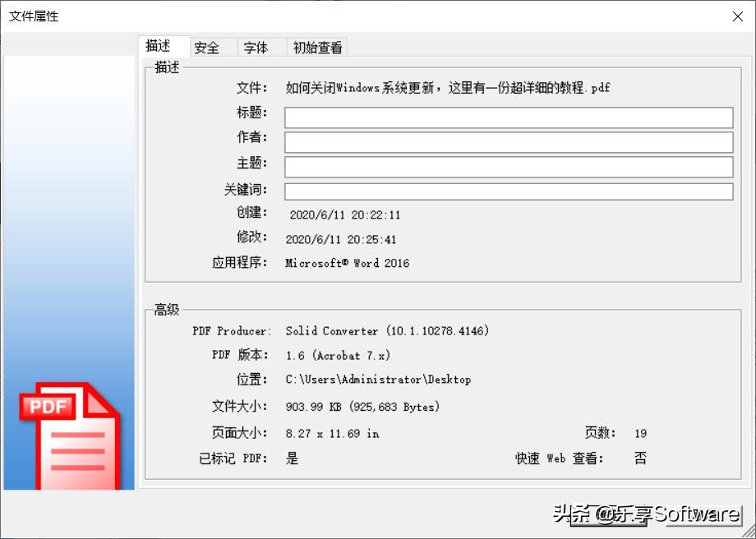Viewport: 756px width, 539px height.
Task: Click the 文件属性 title text
Action: click(34, 16)
